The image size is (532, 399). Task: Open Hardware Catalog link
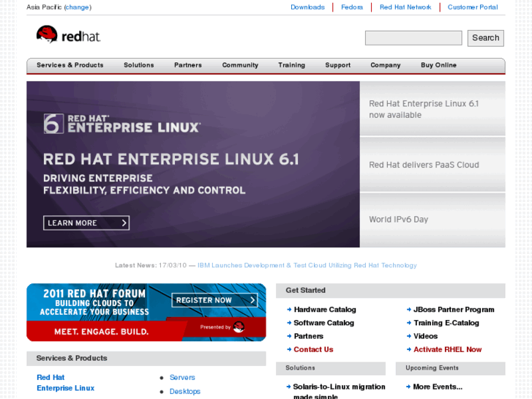325,310
